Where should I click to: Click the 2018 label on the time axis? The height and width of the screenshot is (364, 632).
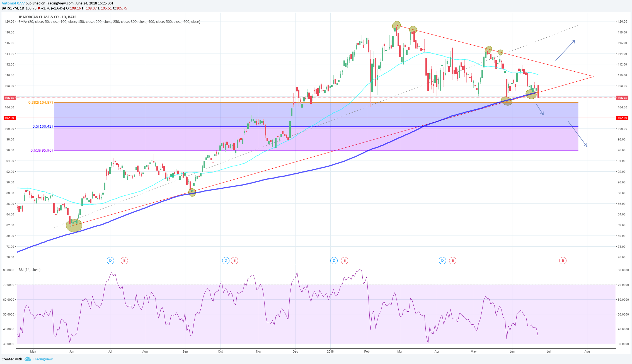330,351
